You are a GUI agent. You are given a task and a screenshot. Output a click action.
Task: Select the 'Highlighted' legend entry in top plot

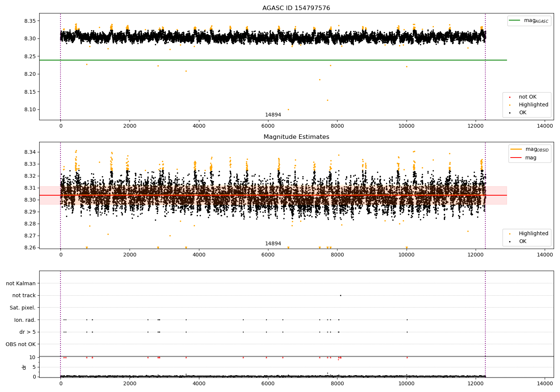[533, 105]
